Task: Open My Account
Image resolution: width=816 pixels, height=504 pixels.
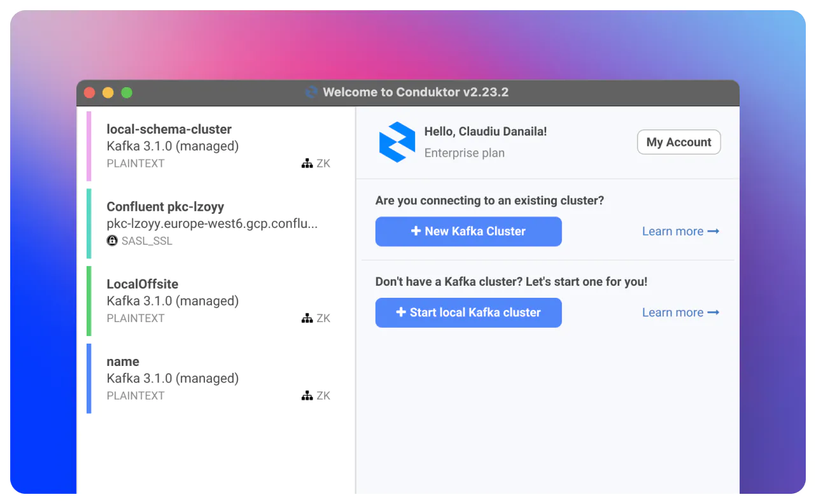Action: point(679,142)
